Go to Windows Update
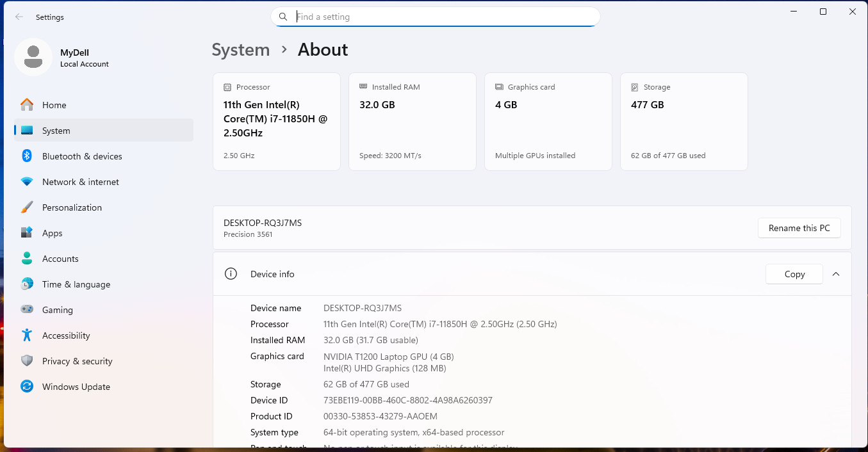Viewport: 868px width, 452px height. [x=104, y=387]
